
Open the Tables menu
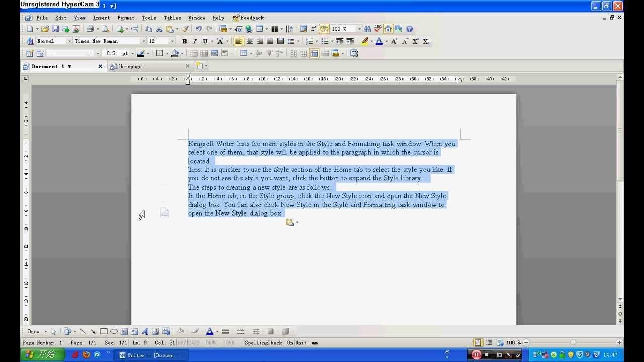tap(172, 18)
